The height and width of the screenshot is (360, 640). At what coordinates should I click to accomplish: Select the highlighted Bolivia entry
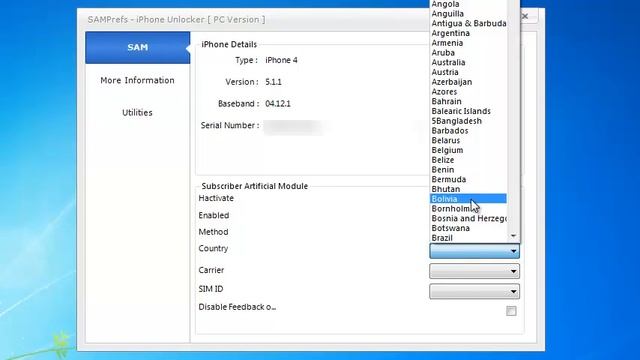(469, 199)
